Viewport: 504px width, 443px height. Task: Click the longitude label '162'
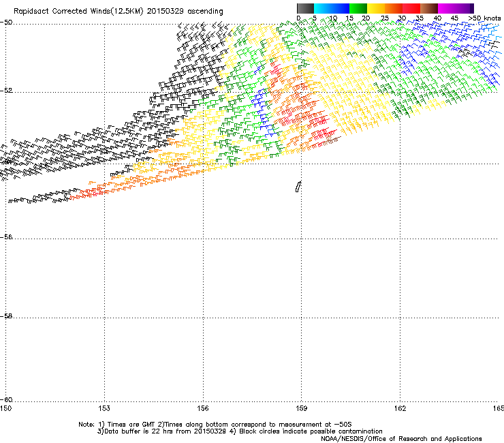[400, 408]
